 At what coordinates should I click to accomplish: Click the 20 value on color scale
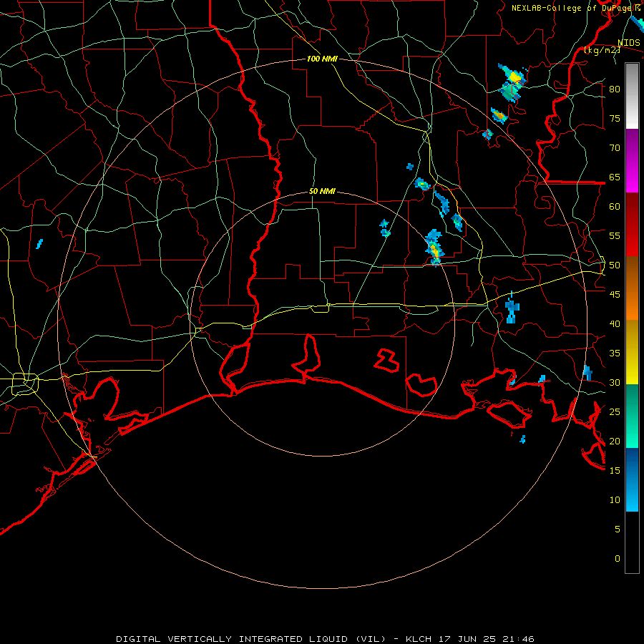615,441
